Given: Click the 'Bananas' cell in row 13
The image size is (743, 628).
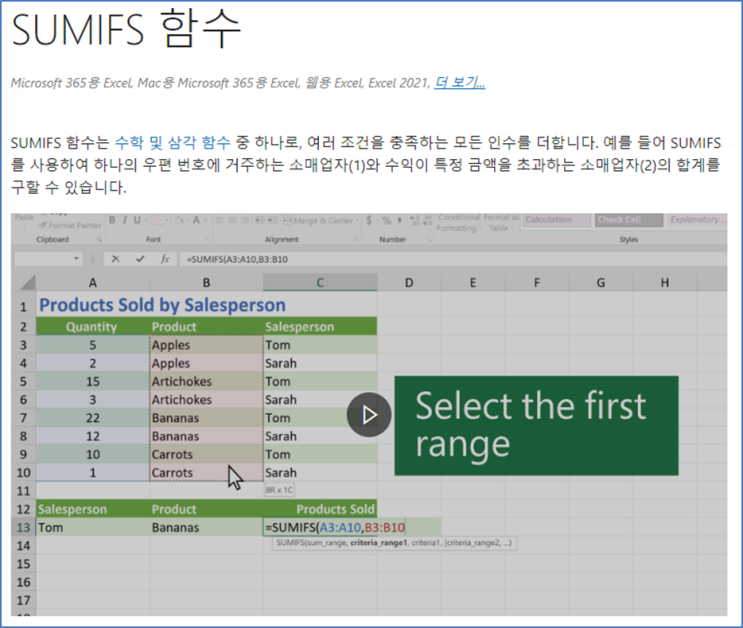Looking at the screenshot, I should (x=207, y=528).
